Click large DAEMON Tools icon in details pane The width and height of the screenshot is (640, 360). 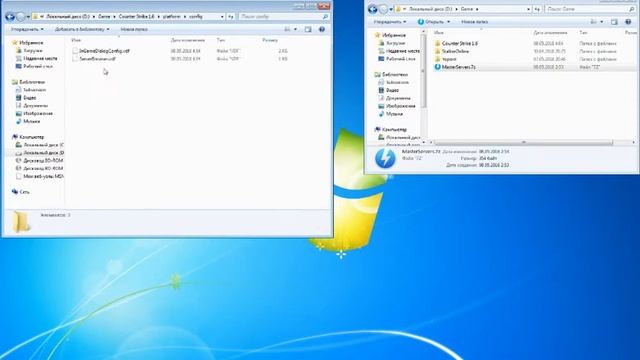pyautogui.click(x=385, y=159)
